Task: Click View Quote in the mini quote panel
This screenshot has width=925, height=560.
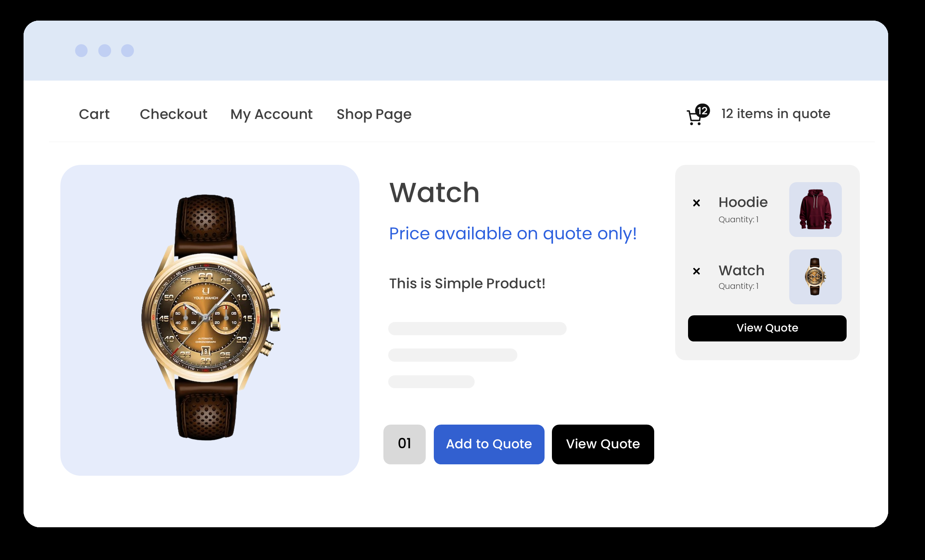Action: pos(767,329)
